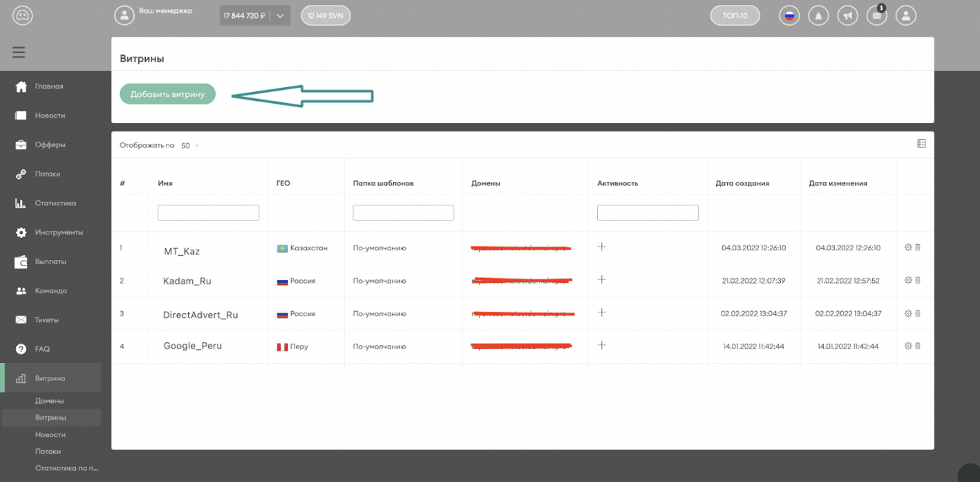Click plus icon in Kadam_Ru activity

point(602,279)
